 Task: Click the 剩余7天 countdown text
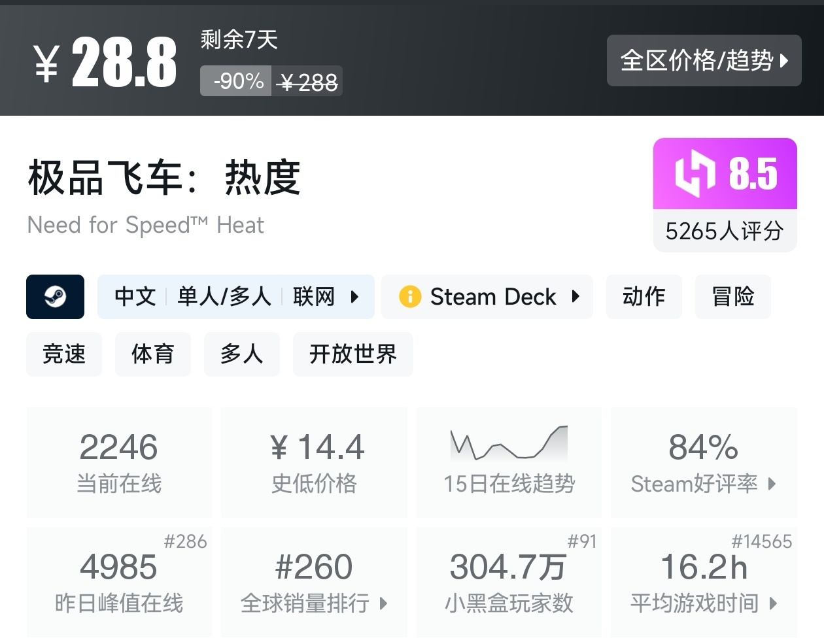239,40
